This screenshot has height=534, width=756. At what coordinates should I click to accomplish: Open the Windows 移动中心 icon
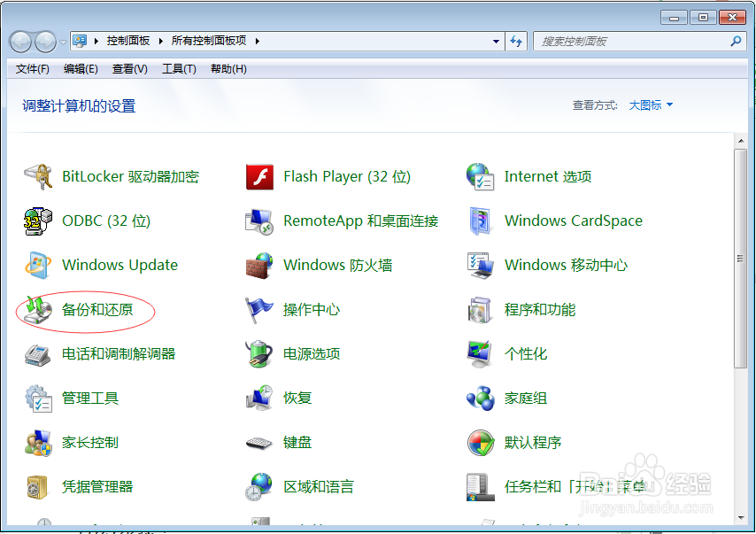tap(480, 266)
